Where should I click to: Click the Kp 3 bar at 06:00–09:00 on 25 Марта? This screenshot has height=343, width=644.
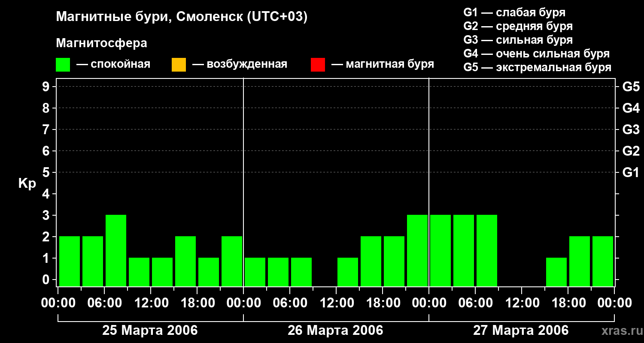coord(116,250)
